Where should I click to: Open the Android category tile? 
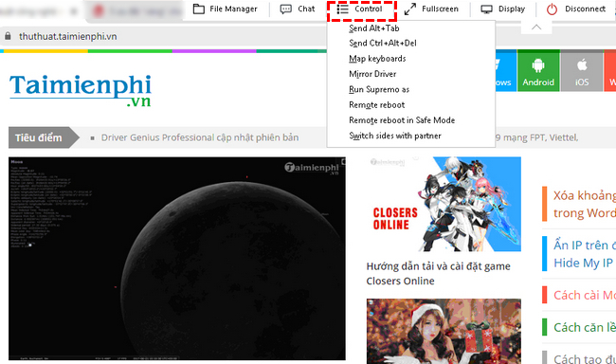click(x=538, y=71)
